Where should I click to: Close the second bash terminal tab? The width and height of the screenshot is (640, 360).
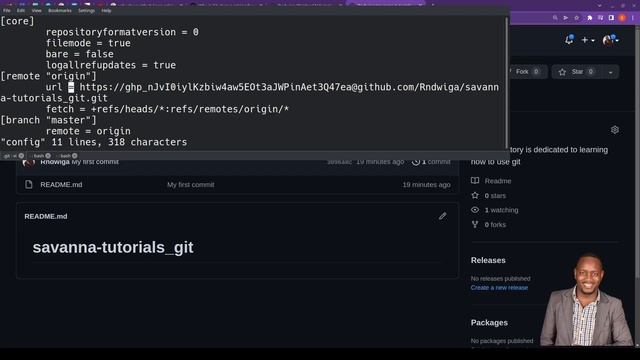point(48,156)
